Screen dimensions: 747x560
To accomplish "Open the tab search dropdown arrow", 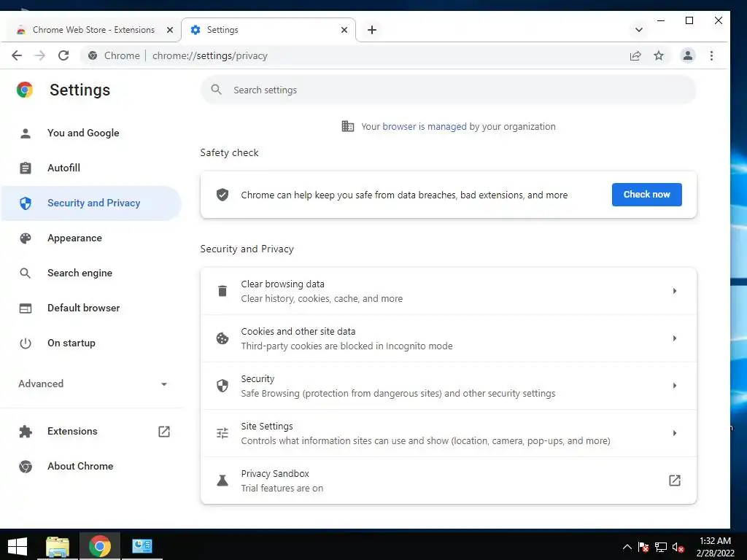I will (x=639, y=30).
